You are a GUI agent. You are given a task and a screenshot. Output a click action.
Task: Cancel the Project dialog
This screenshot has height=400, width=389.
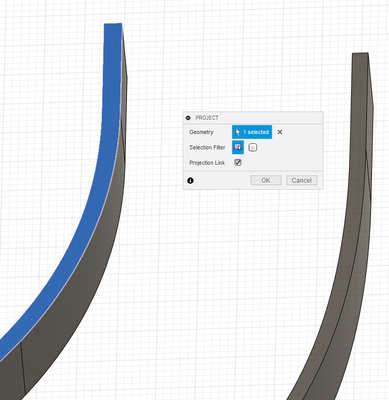302,180
